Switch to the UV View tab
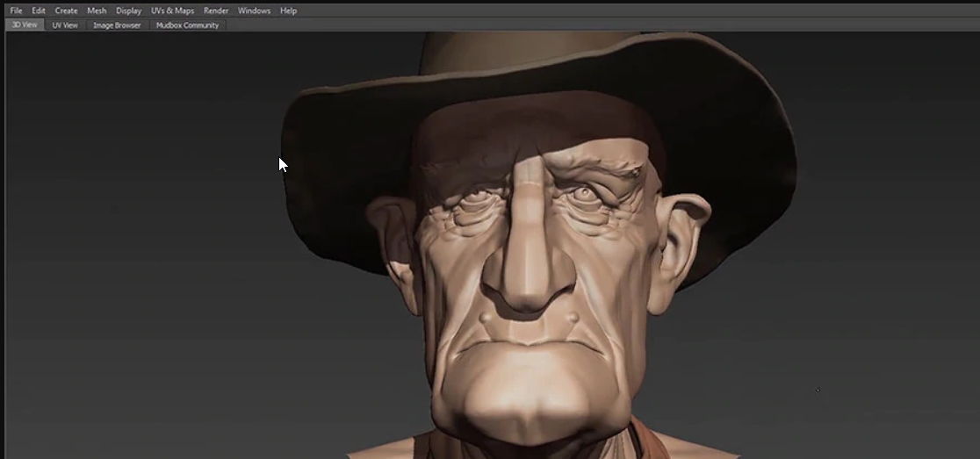 [x=65, y=25]
